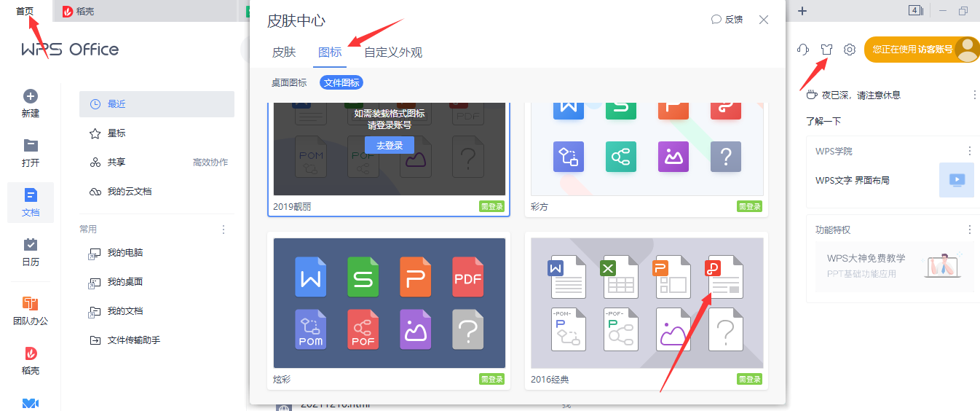
Task: Click the 去登录 login button
Action: click(x=390, y=145)
